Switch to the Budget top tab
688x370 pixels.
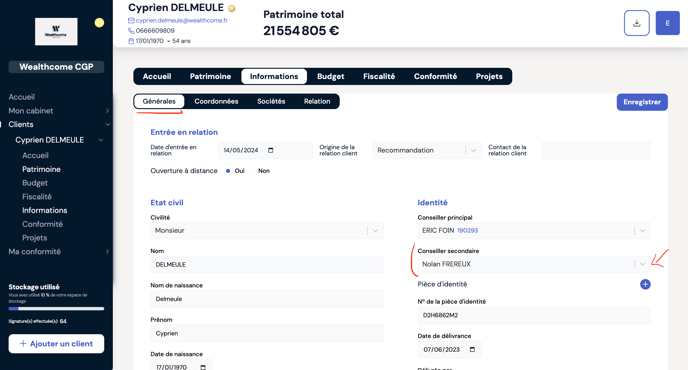click(330, 76)
